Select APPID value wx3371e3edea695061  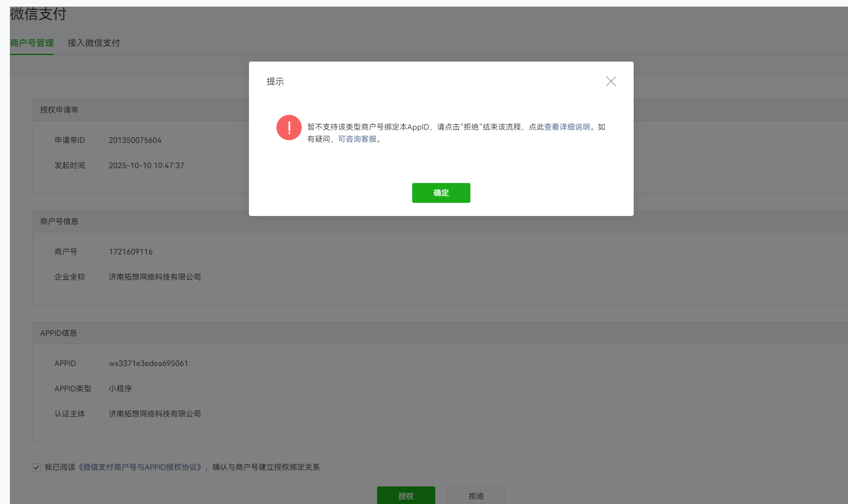(x=148, y=363)
